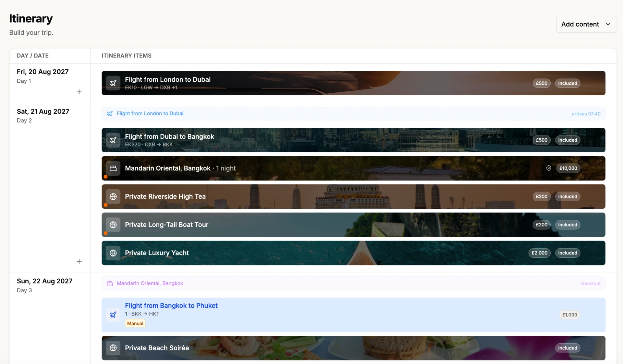Click globe icon on Private Riverside High Tea
Screen dimensions: 623x364
tap(113, 196)
